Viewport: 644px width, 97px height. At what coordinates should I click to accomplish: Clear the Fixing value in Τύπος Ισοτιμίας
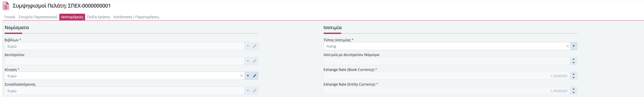pos(567,46)
